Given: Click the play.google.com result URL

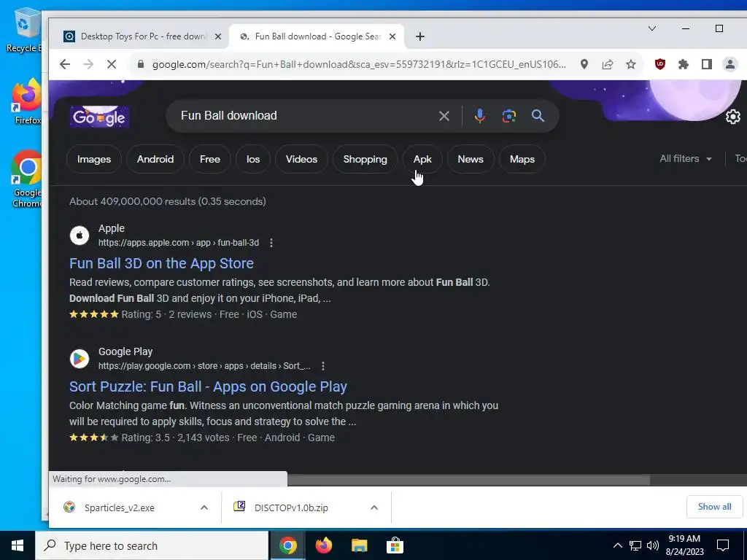Looking at the screenshot, I should 204,366.
